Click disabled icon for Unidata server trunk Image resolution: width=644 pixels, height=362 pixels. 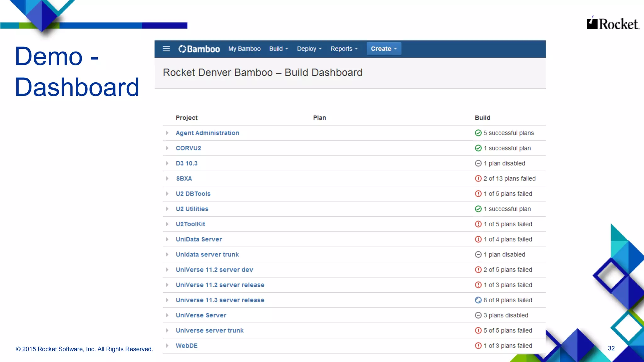(x=478, y=255)
